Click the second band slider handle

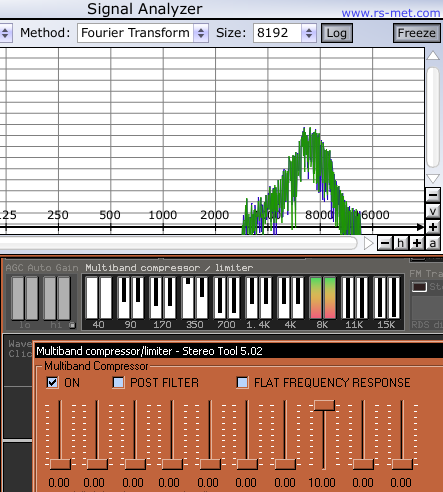click(97, 464)
